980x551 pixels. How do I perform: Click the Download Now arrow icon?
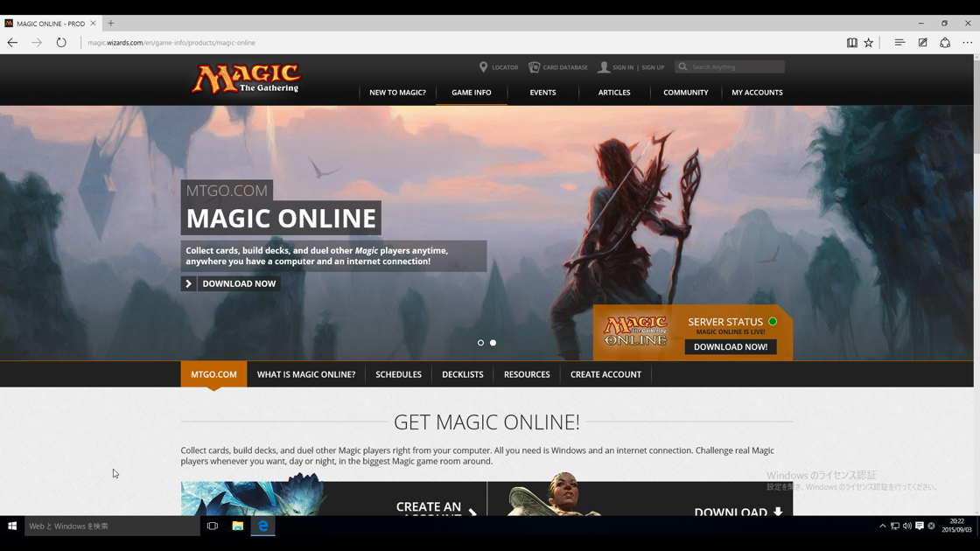point(189,283)
